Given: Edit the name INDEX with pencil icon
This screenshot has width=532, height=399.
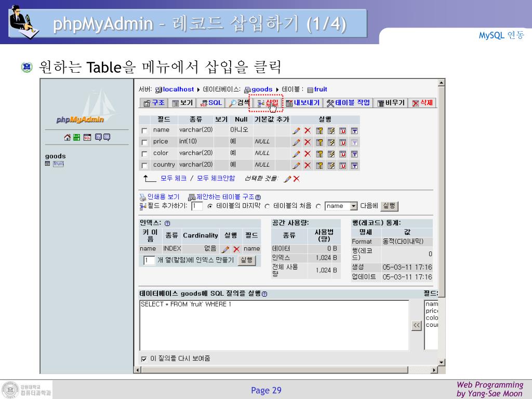Looking at the screenshot, I should [225, 249].
